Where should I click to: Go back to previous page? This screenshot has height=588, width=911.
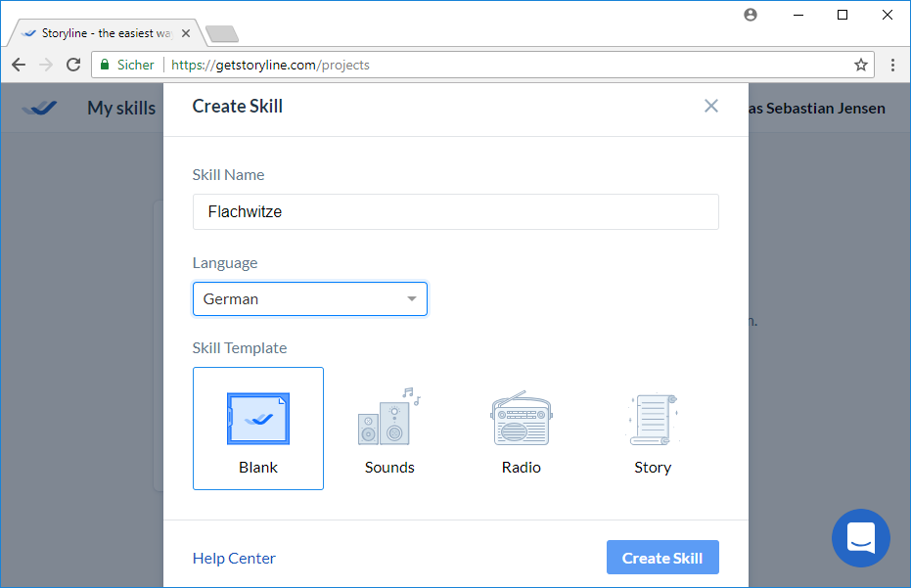[x=20, y=66]
